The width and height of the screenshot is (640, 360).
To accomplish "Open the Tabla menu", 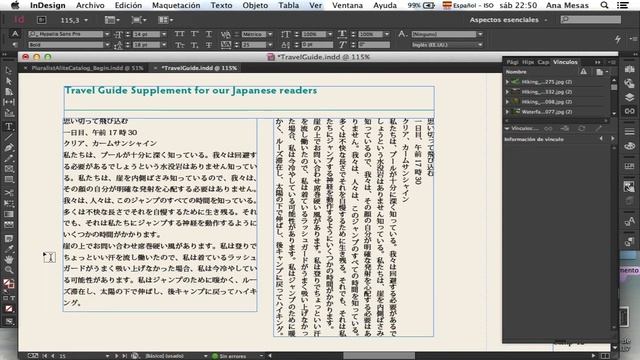I will [x=288, y=5].
